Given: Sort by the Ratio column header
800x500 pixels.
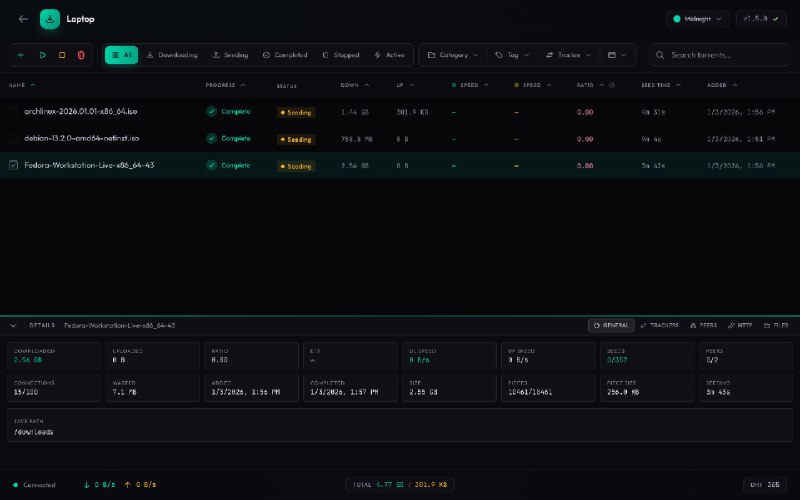Looking at the screenshot, I should point(590,85).
